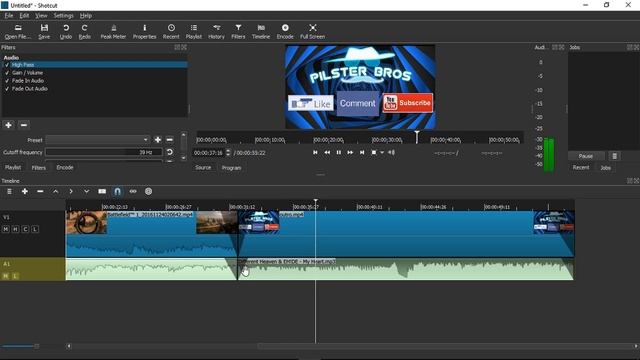Toggle timeline snapping magnet
Image resolution: width=640 pixels, height=360 pixels.
coord(118,191)
